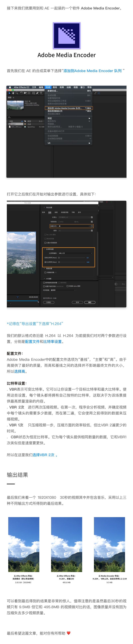This screenshot has width=133, height=644.
Task: Switch to the 视频 tab
Action: (x=50, y=212)
